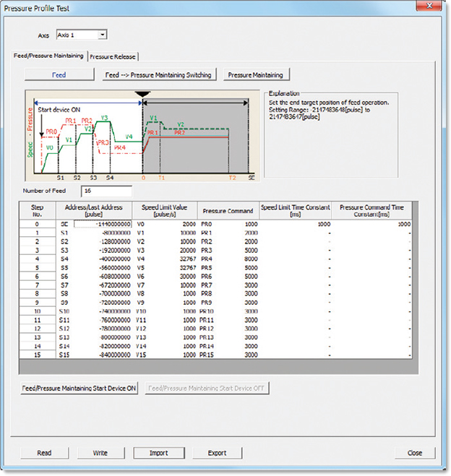Click black triangle marker above the profile graph
The image size is (451, 476).
tap(142, 94)
